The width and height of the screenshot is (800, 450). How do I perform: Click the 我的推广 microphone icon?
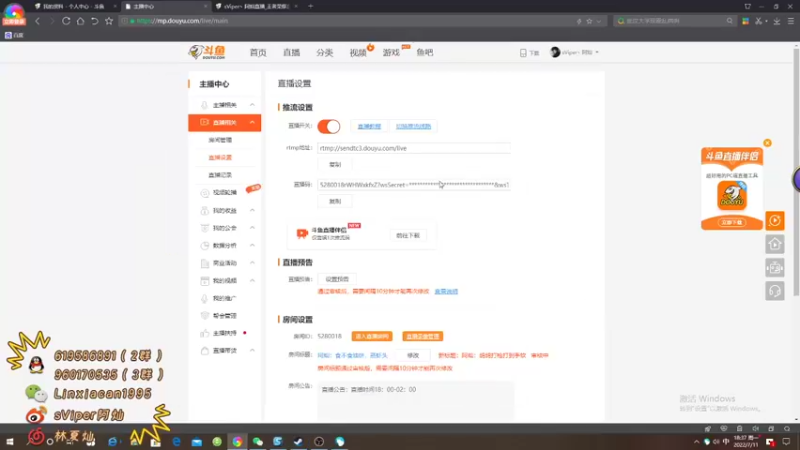click(x=205, y=298)
